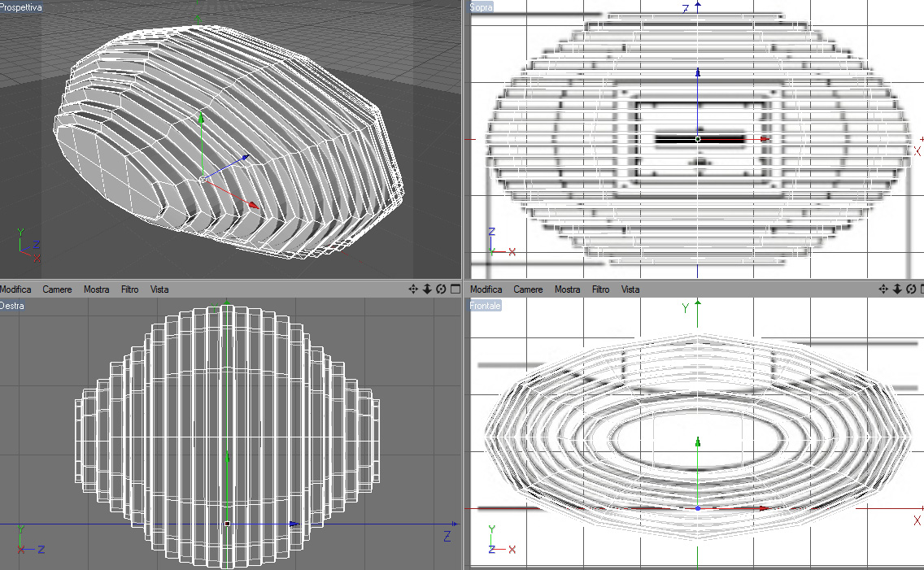This screenshot has width=924, height=570.
Task: Click the red X axis arrowhead in Frontale view
Action: (765, 508)
